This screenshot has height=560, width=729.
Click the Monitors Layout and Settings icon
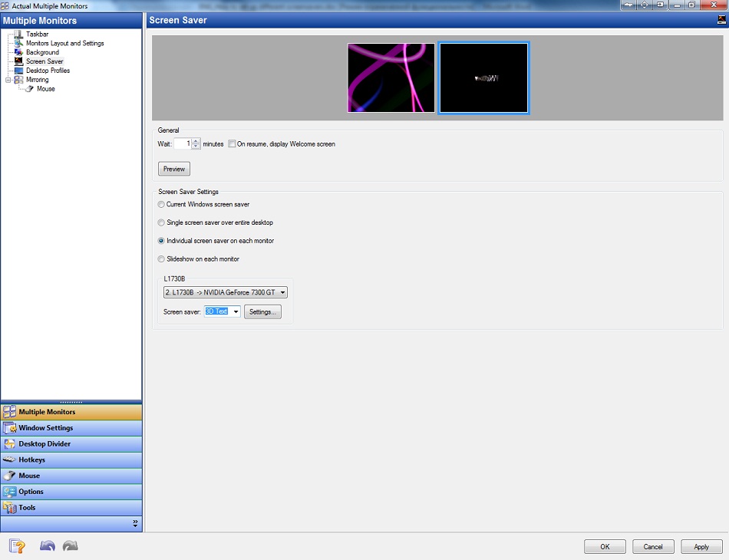coord(18,43)
